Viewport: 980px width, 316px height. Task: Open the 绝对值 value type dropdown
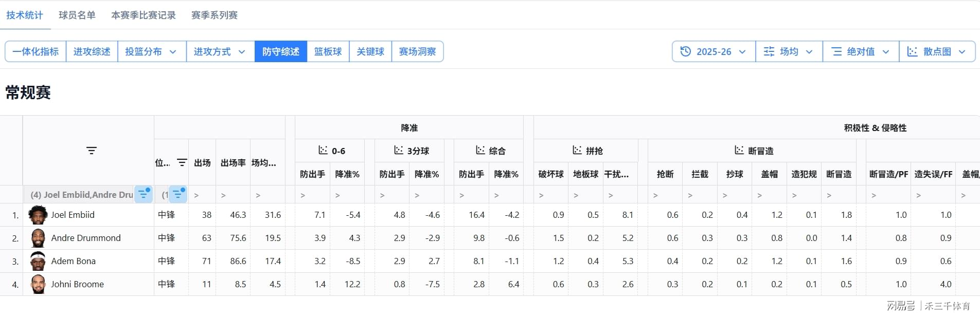tap(861, 51)
